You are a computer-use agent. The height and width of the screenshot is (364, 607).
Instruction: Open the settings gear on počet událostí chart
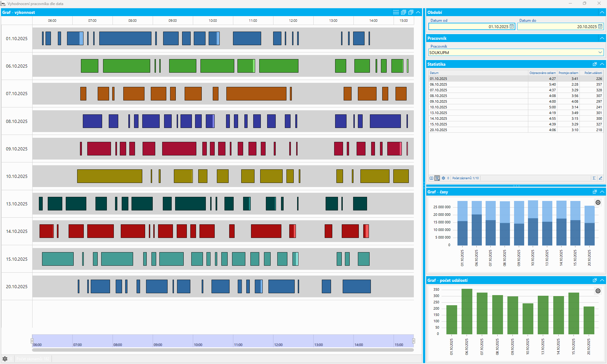(x=598, y=291)
